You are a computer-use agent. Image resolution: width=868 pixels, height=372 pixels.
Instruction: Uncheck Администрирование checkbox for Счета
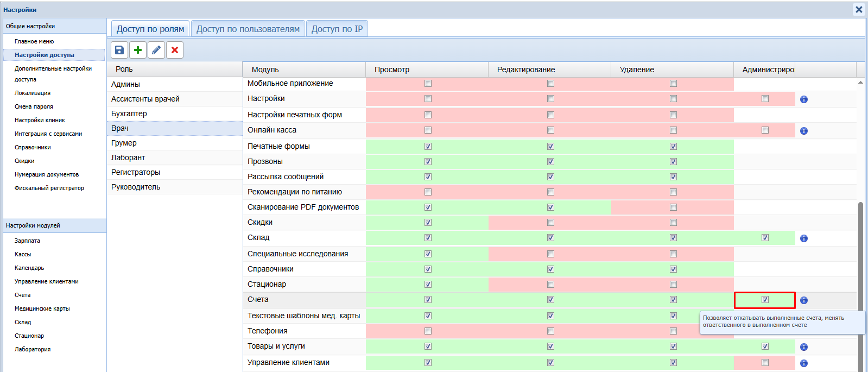[x=765, y=300]
